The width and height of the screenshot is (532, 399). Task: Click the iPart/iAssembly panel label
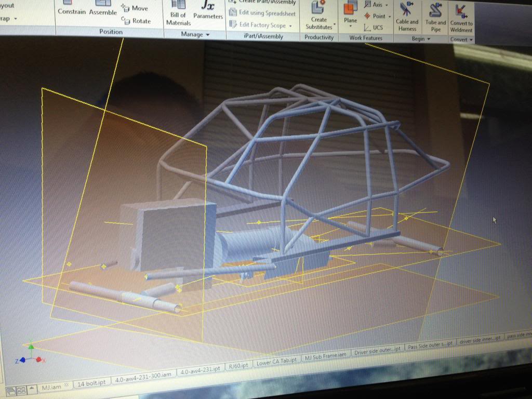click(x=263, y=36)
